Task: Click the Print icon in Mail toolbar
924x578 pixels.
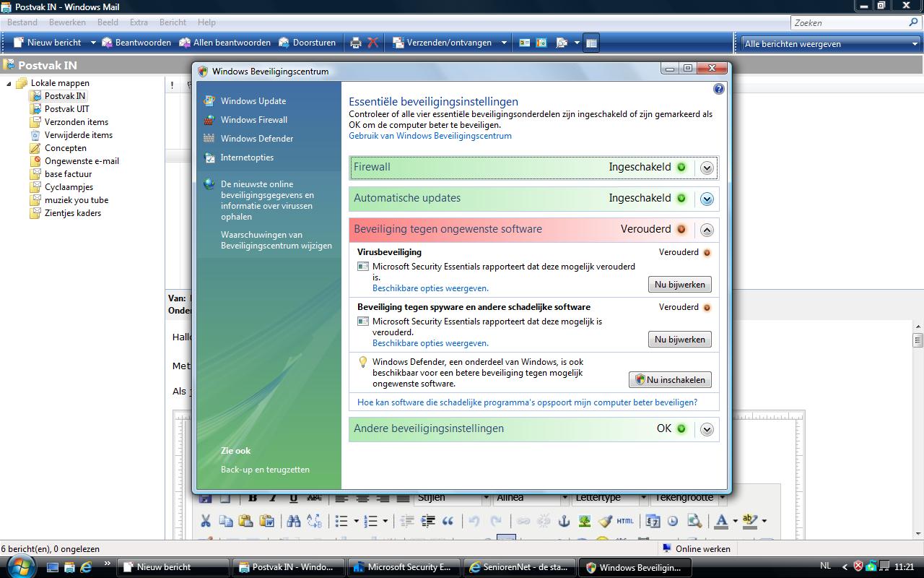Action: click(355, 43)
